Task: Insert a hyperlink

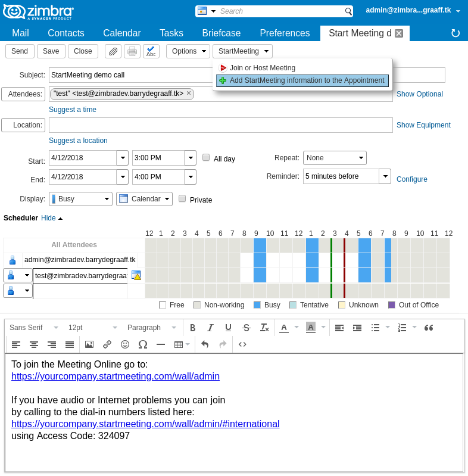Action: [107, 344]
